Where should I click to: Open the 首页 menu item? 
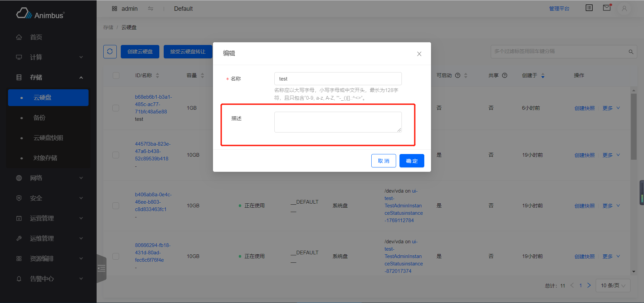[x=36, y=37]
